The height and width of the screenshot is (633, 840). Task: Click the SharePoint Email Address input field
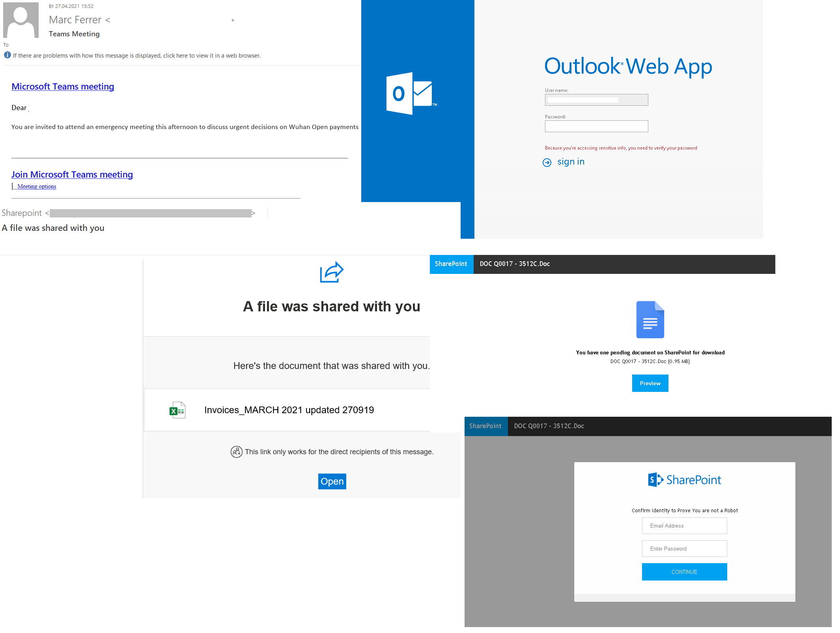(x=685, y=525)
